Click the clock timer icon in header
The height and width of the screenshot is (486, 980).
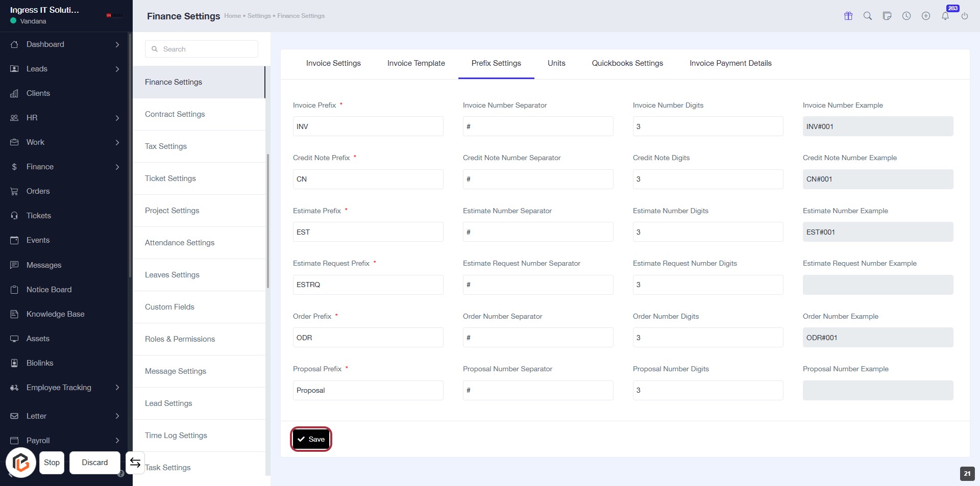(x=906, y=16)
